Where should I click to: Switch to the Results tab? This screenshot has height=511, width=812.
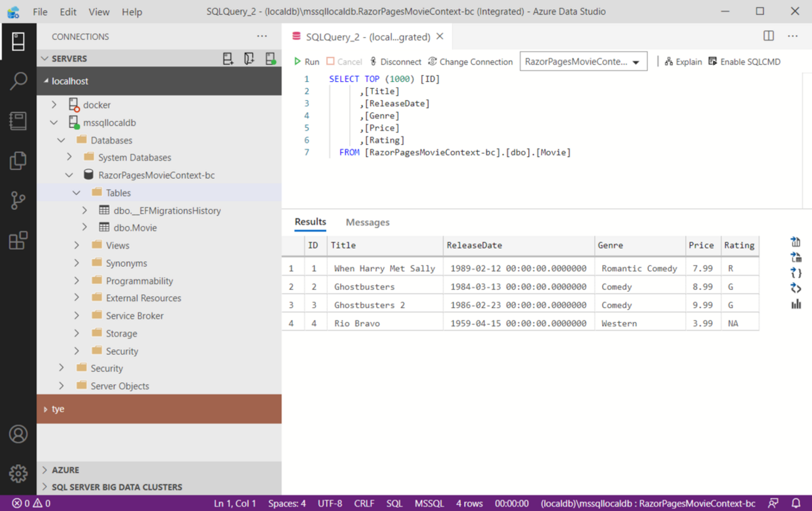pyautogui.click(x=310, y=222)
